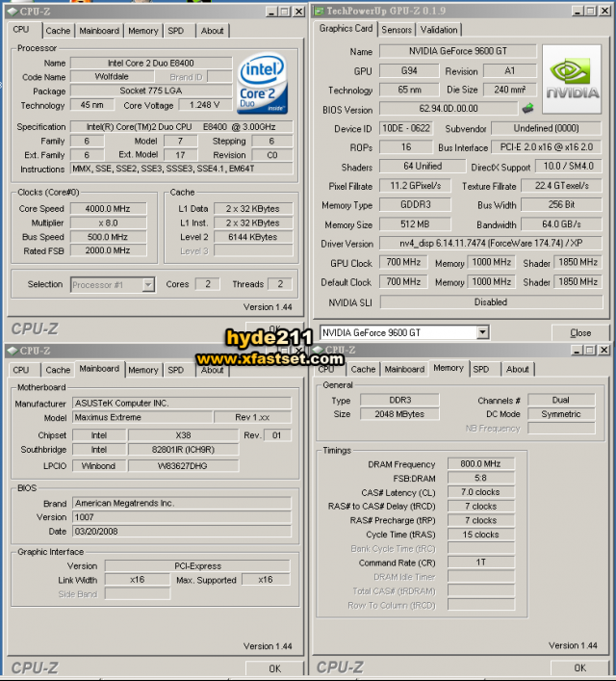
Task: Click the NVIDIA logo in GPU-Z
Action: (x=572, y=79)
